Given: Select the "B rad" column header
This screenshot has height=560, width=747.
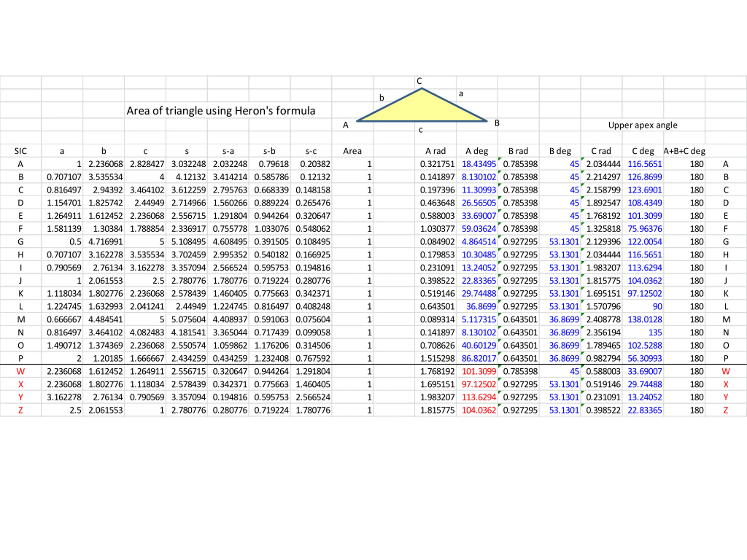Looking at the screenshot, I should coord(518,151).
